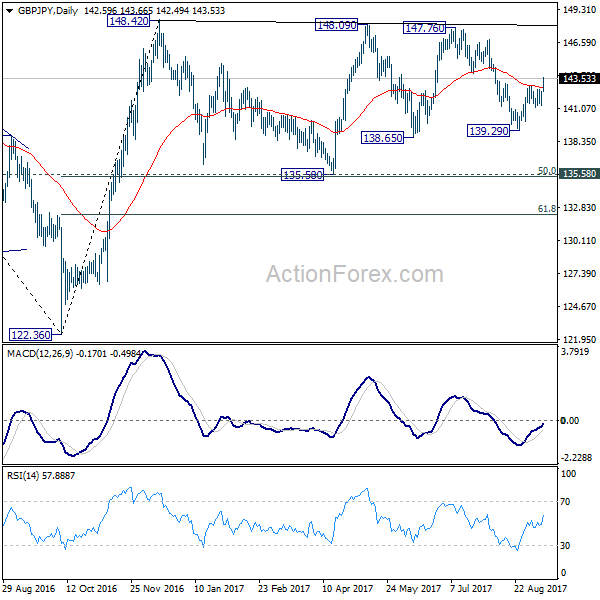The image size is (600, 600).
Task: Select the 135.580 tag on price axis
Action: pos(579,174)
